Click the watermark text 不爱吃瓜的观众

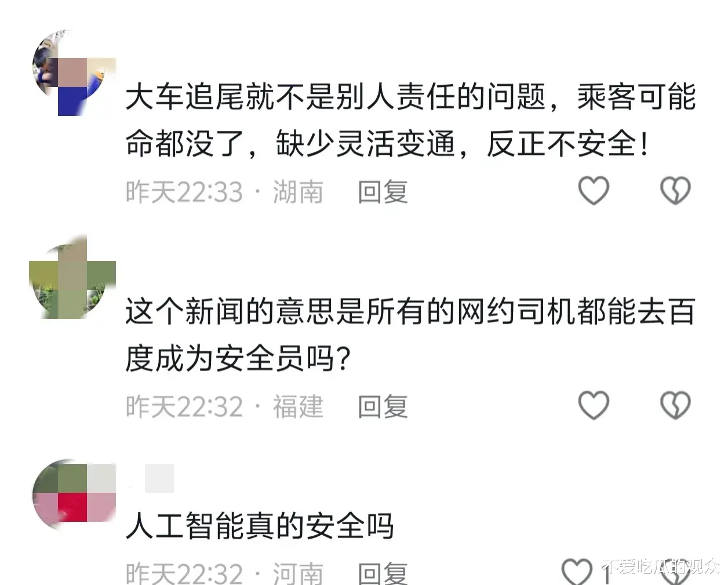pyautogui.click(x=661, y=566)
